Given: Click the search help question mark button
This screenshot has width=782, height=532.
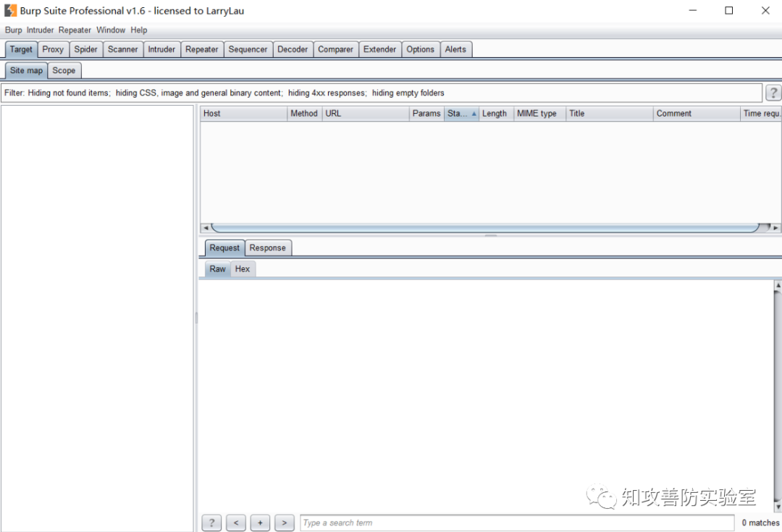Looking at the screenshot, I should 211,523.
